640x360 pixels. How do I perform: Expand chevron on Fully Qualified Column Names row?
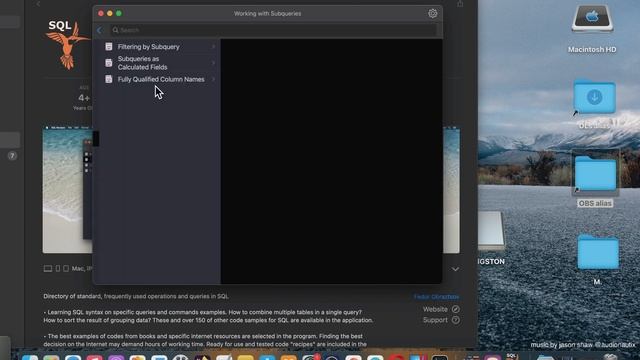tap(213, 79)
